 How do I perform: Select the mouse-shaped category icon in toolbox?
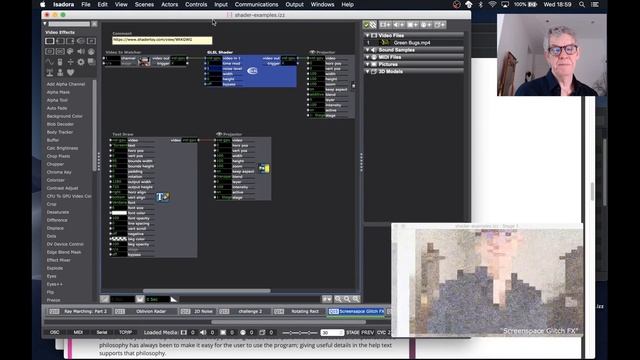point(60,62)
